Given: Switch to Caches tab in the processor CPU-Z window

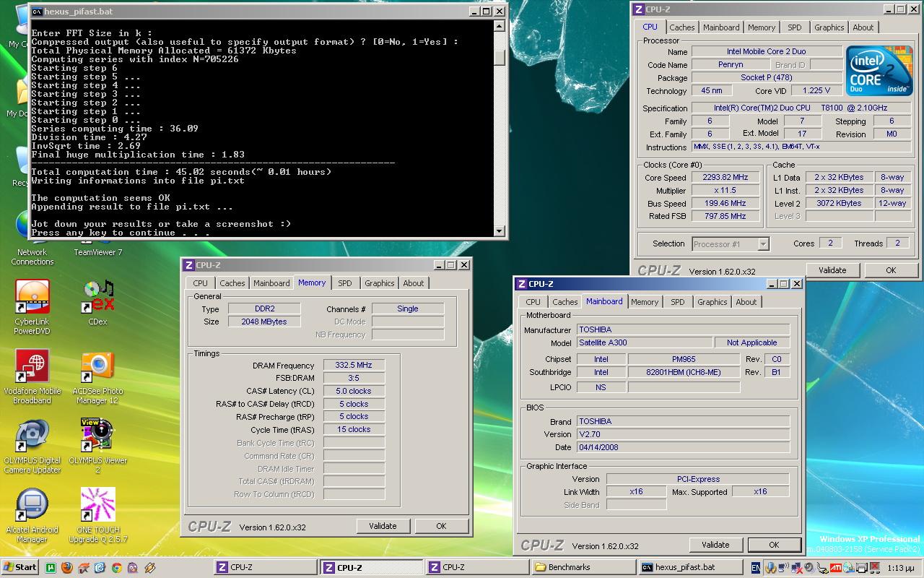Looking at the screenshot, I should 681,27.
